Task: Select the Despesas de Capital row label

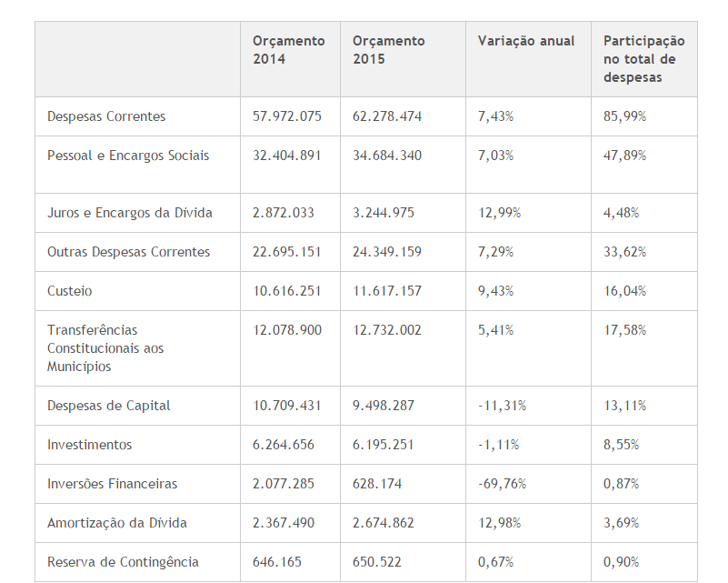Action: [109, 406]
